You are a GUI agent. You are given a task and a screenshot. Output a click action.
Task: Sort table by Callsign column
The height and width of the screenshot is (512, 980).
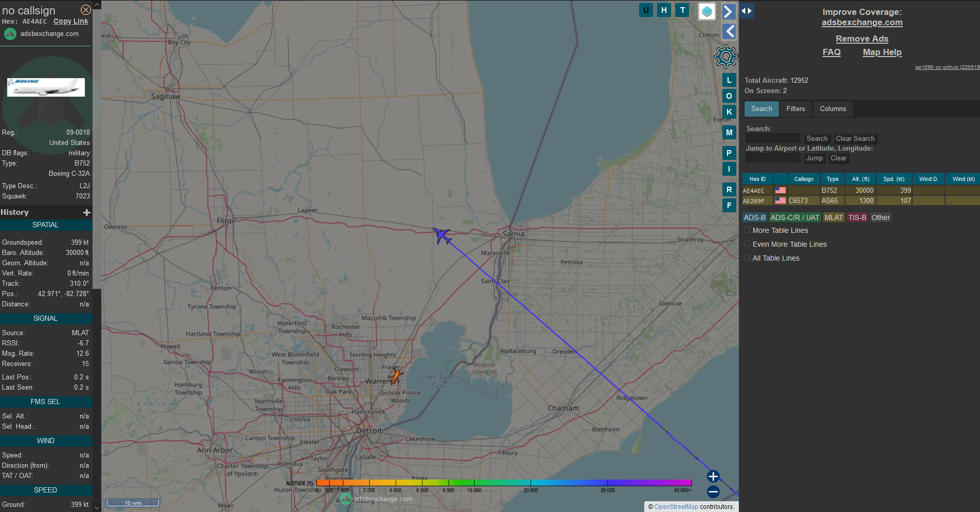804,179
